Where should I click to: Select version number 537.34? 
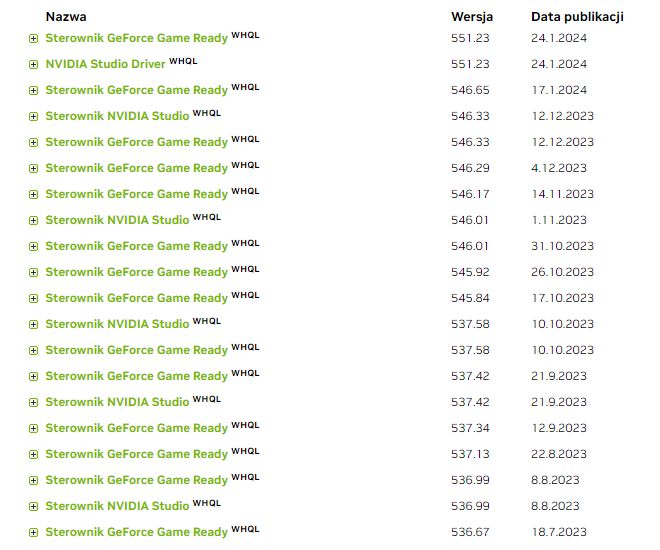(x=470, y=428)
